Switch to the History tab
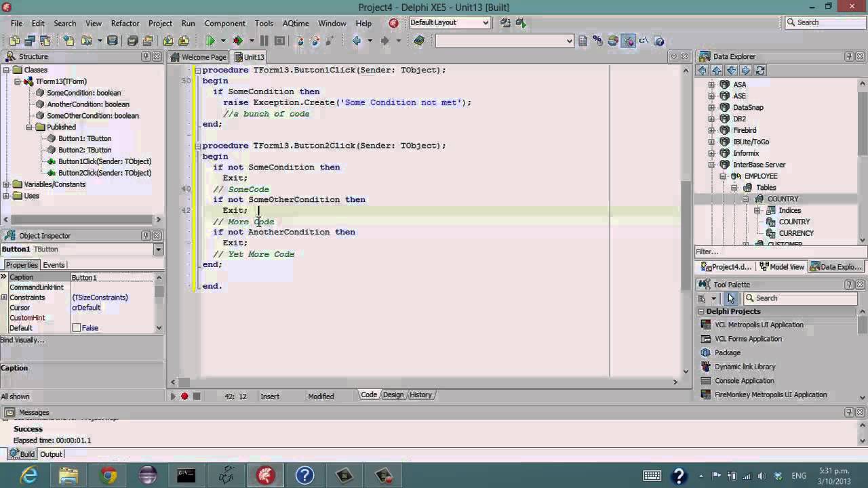Viewport: 868px width, 488px height. click(x=420, y=394)
